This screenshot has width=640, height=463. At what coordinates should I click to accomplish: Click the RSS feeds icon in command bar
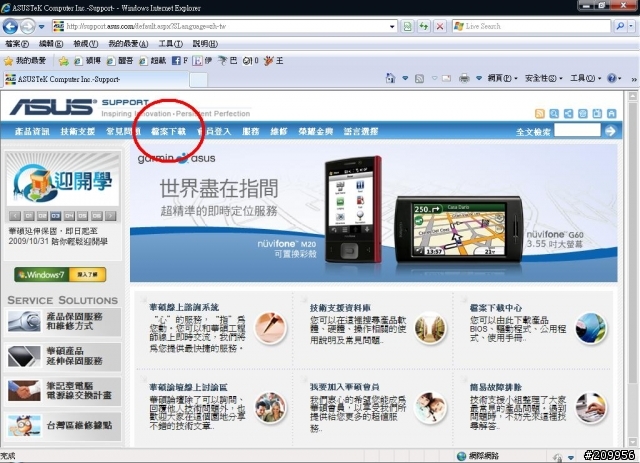[419, 78]
